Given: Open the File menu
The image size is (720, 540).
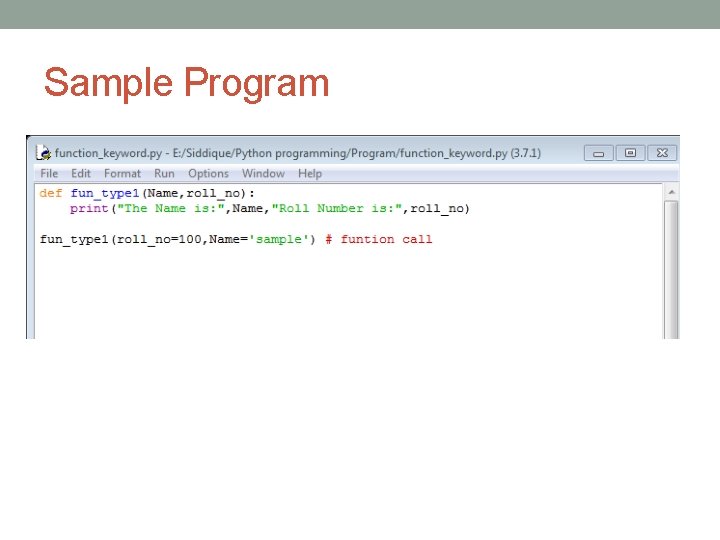Looking at the screenshot, I should coord(49,174).
